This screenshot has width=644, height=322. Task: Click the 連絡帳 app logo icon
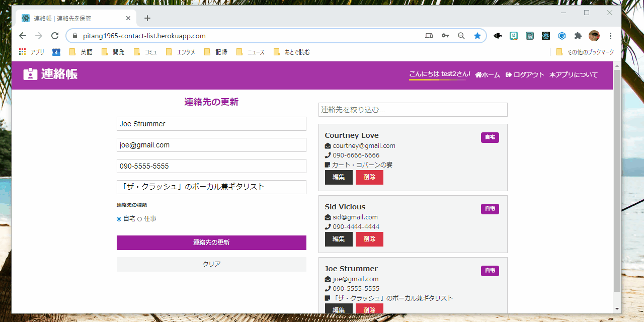click(x=29, y=74)
